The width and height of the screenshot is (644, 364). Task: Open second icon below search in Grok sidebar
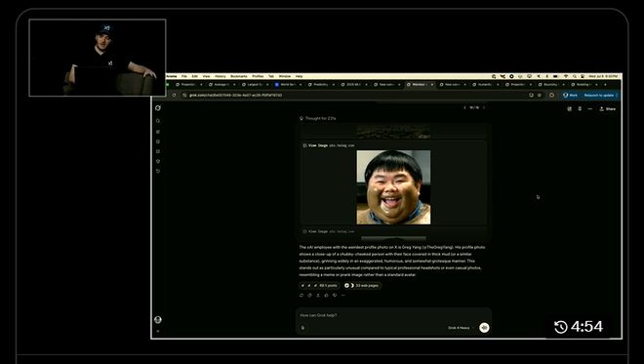pyautogui.click(x=158, y=142)
